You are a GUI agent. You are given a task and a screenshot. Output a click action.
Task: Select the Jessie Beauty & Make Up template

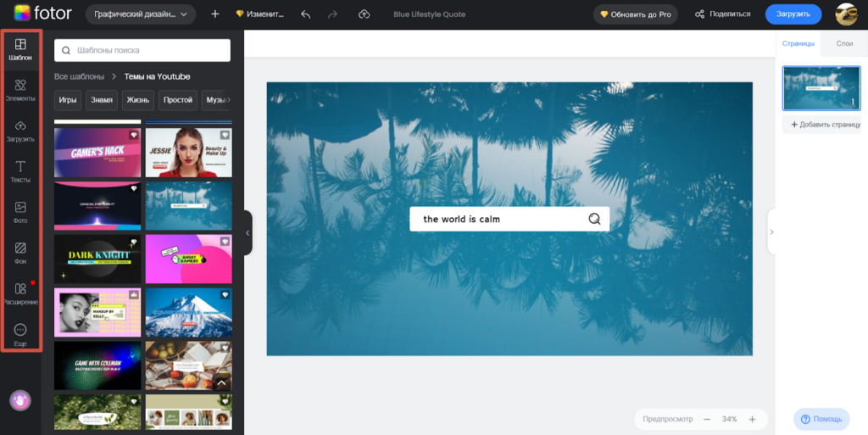point(189,153)
